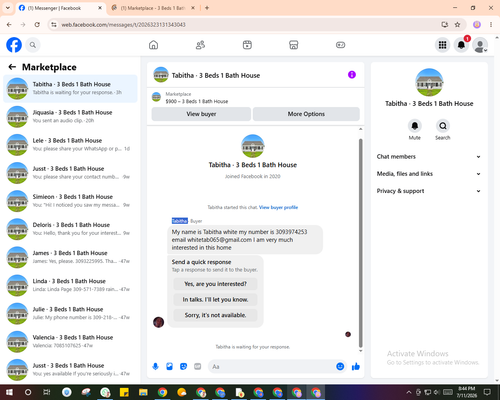
Task: Mute the conversation with the bell icon
Action: coord(415,126)
